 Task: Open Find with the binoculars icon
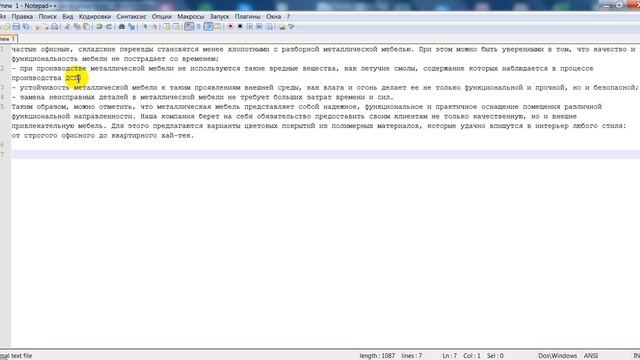click(x=122, y=27)
